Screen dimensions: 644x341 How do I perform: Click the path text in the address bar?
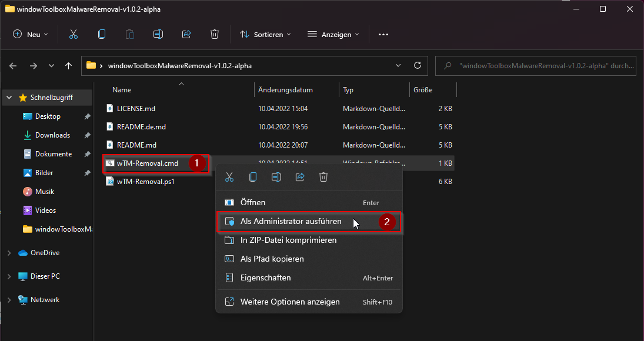[180, 66]
